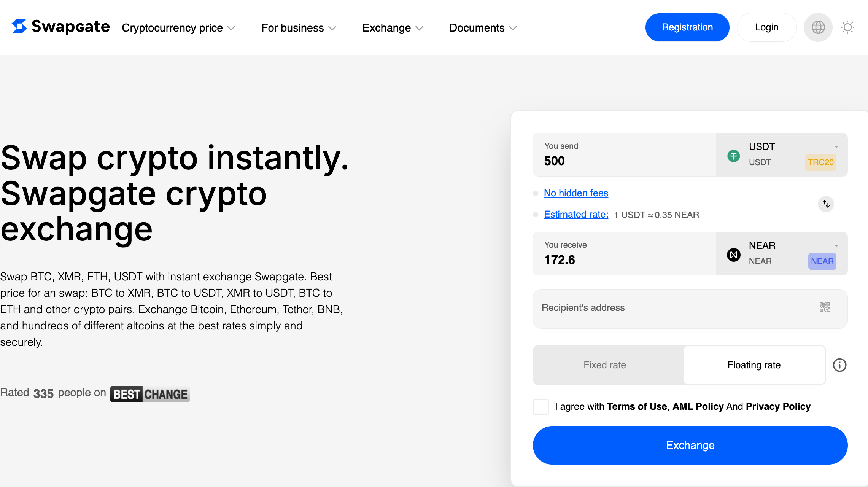Toggle the light theme sun icon
The width and height of the screenshot is (868, 487).
click(x=847, y=27)
